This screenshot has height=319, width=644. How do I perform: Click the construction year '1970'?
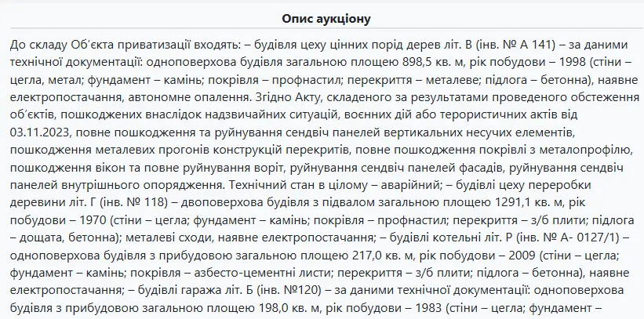pyautogui.click(x=95, y=220)
